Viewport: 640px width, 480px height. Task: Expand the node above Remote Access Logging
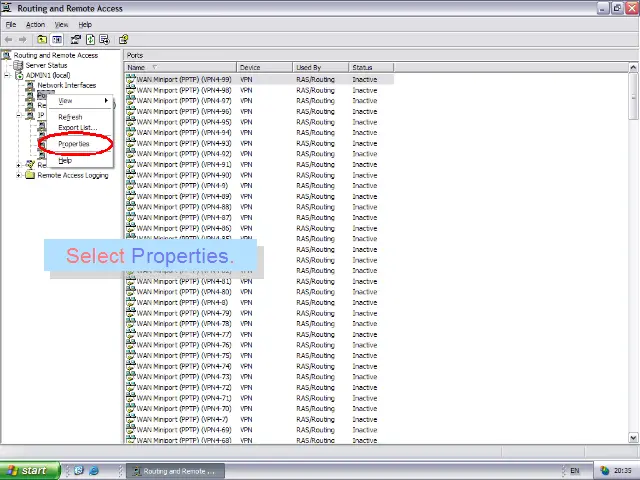(x=19, y=165)
